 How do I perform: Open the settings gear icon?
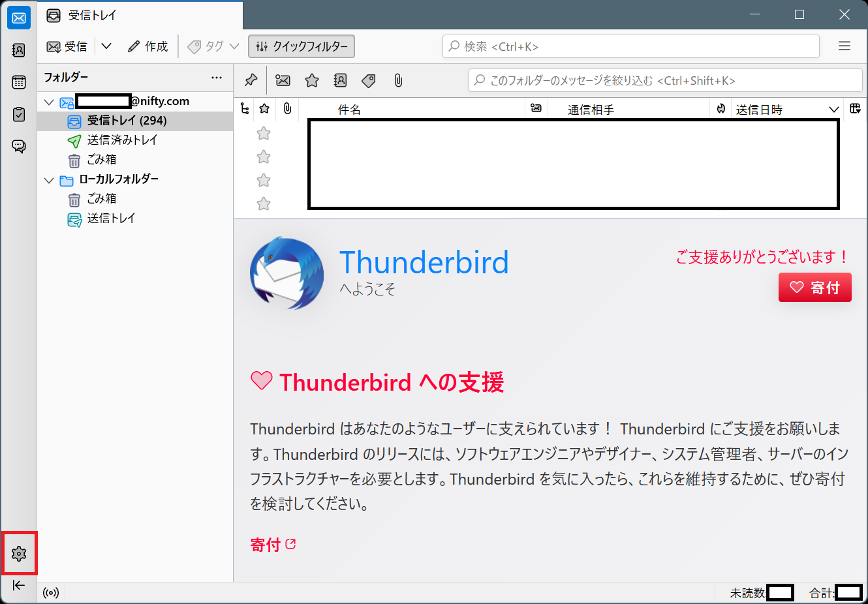click(x=19, y=554)
